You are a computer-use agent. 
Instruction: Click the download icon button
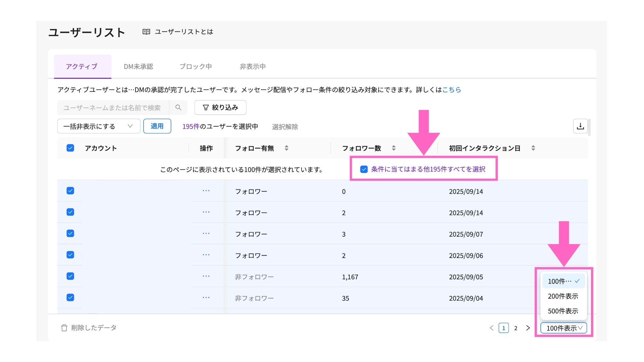point(580,126)
